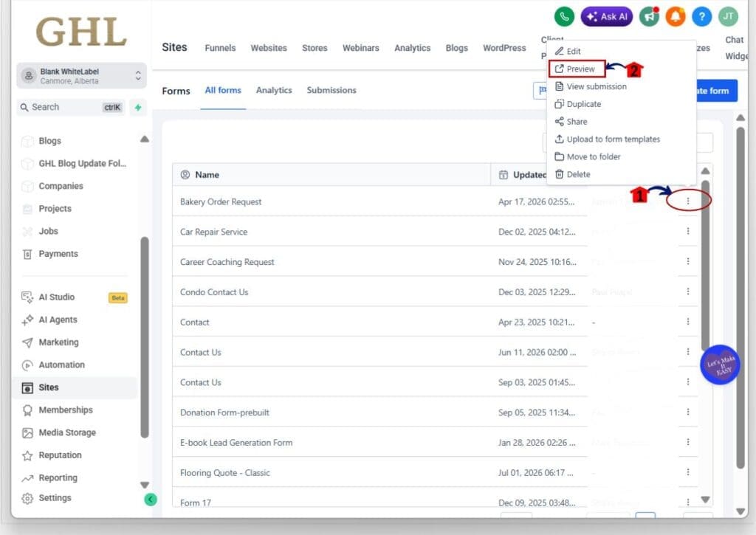Screen dimensions: 756x535
Task: Open the megaphone announcements icon
Action: 649,16
